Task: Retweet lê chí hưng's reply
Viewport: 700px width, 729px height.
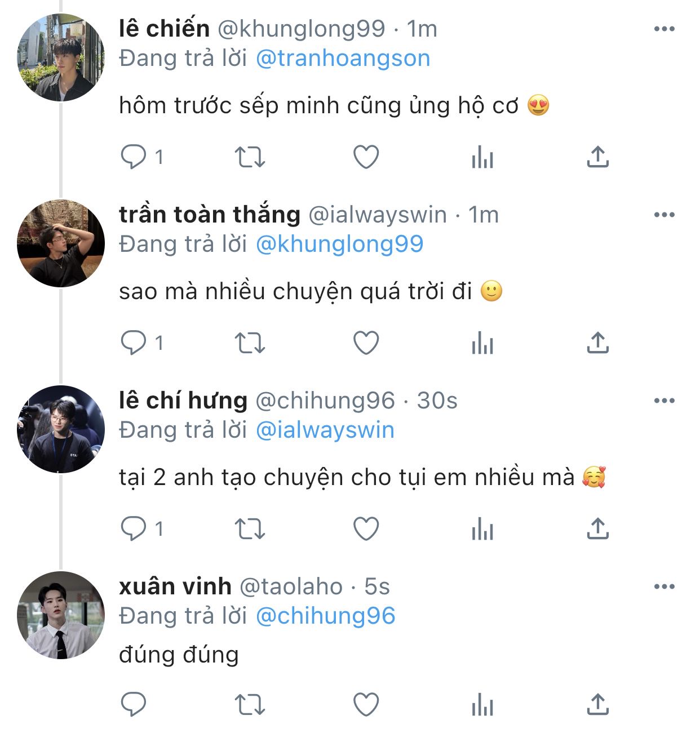Action: (249, 530)
